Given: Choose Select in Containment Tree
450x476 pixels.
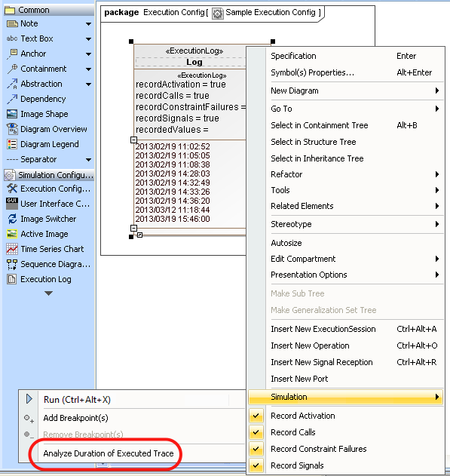Looking at the screenshot, I should (x=346, y=125).
